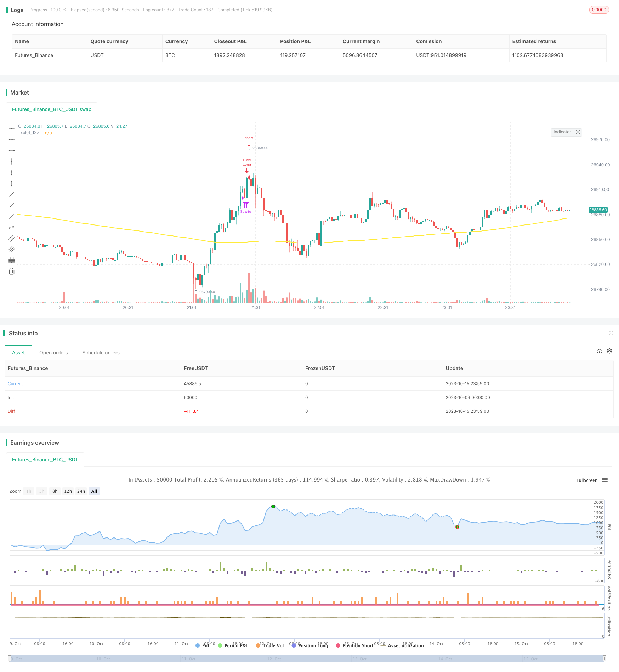Select the horizontal segment drawing tool
The height and width of the screenshot is (672, 619).
12,150
